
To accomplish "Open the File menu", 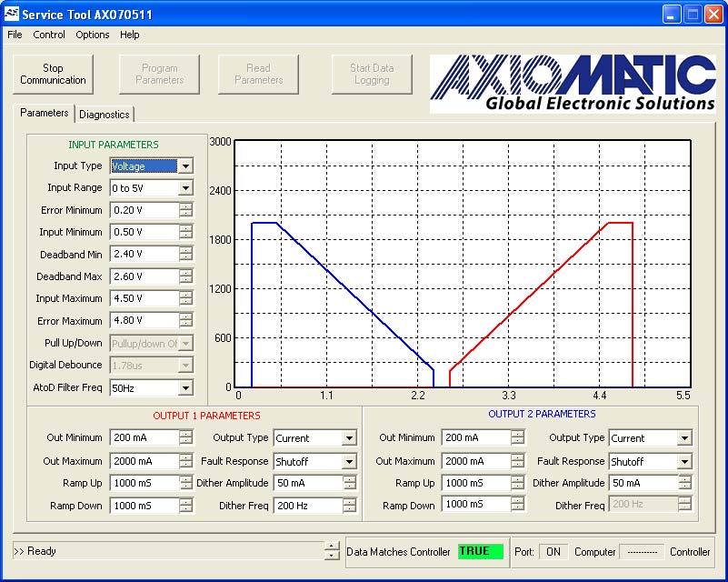I will point(15,35).
